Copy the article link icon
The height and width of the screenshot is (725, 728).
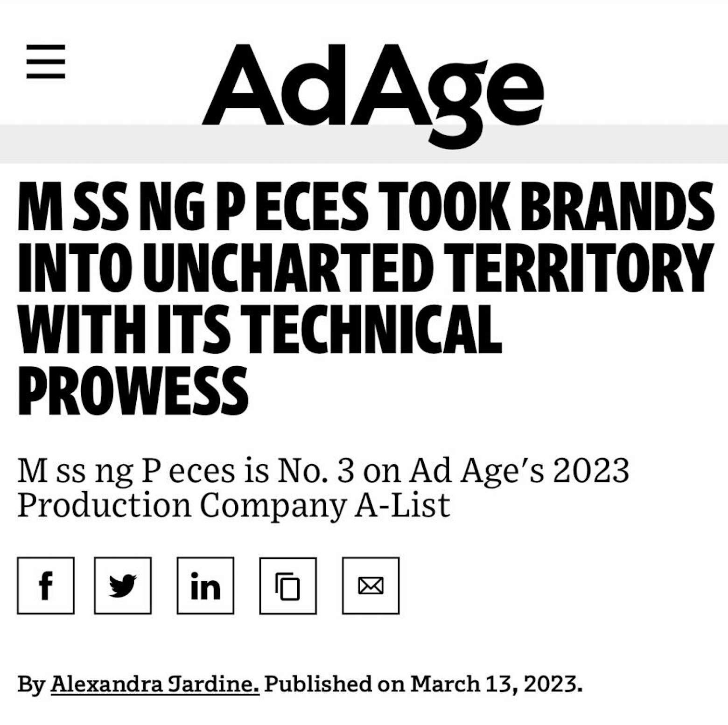[288, 586]
